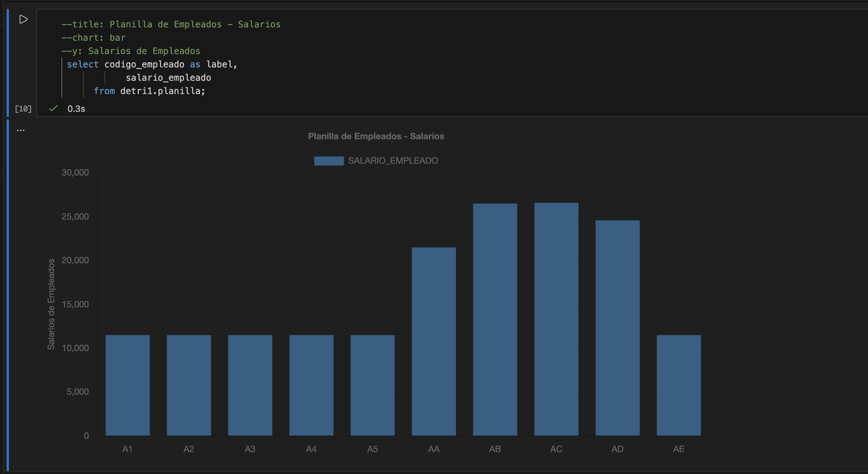This screenshot has height=474, width=868.
Task: Click the y-axis label Salarios de Empleados
Action: [51, 304]
